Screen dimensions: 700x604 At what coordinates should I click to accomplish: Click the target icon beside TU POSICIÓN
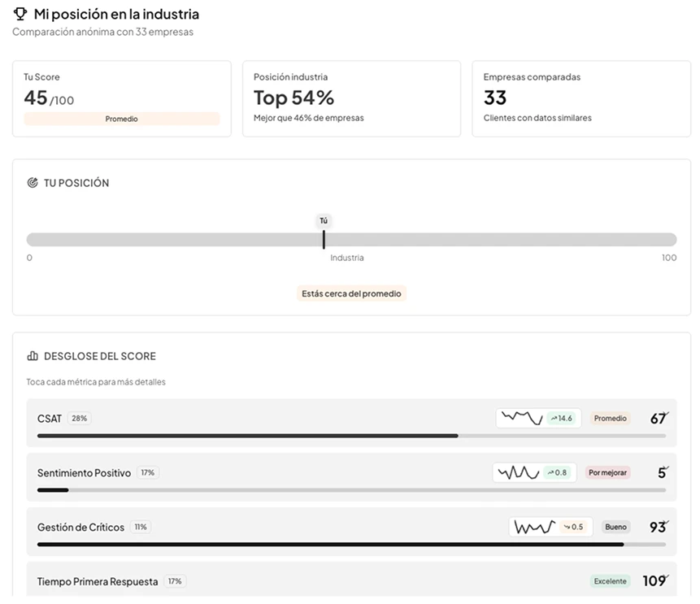33,183
